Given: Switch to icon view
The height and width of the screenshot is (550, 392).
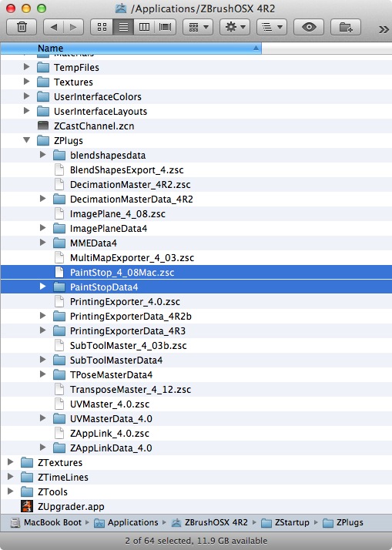Looking at the screenshot, I should point(102,27).
